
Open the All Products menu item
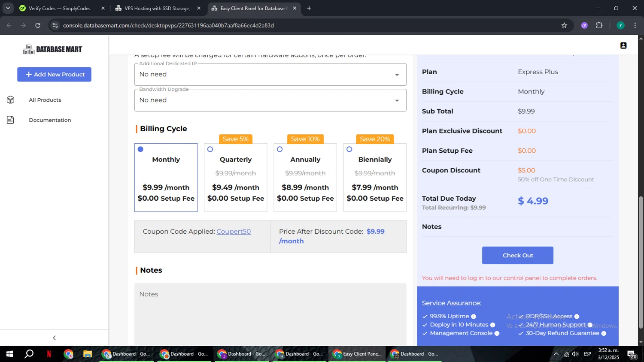(x=45, y=100)
